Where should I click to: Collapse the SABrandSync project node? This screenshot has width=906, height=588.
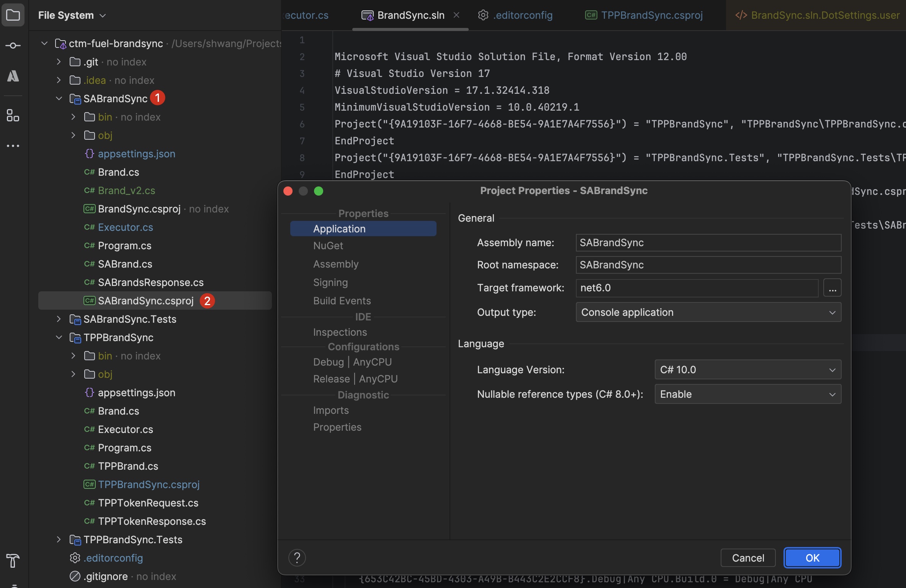[x=59, y=98]
